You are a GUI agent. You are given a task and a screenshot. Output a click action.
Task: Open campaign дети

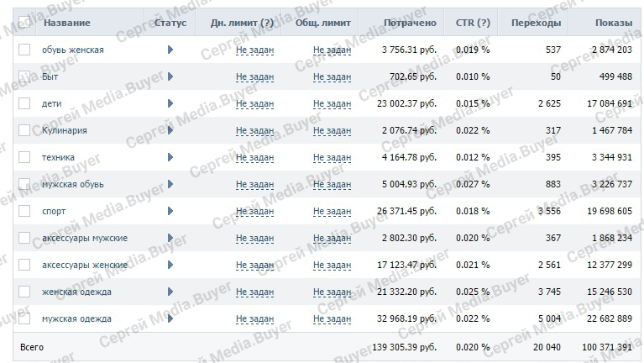coord(51,103)
